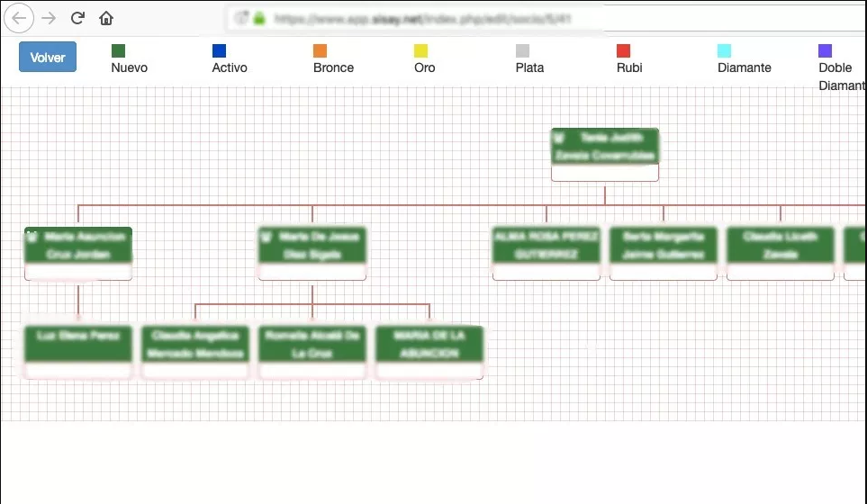Reload the page with the refresh icon
The width and height of the screenshot is (867, 504).
pyautogui.click(x=77, y=18)
